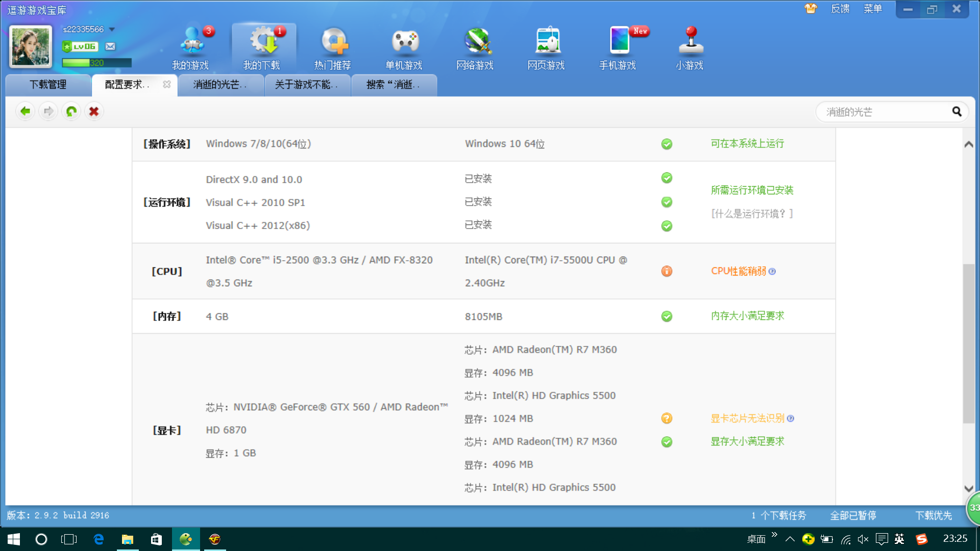Open File Explorer from taskbar
The image size is (980, 551).
point(128,539)
